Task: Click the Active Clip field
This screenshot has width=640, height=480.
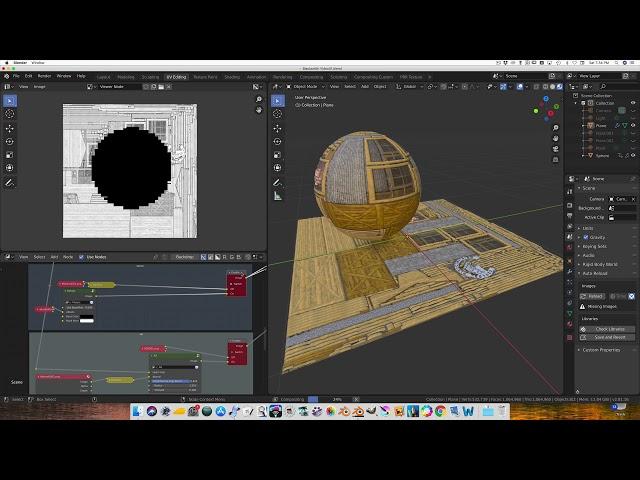Action: click(x=622, y=218)
